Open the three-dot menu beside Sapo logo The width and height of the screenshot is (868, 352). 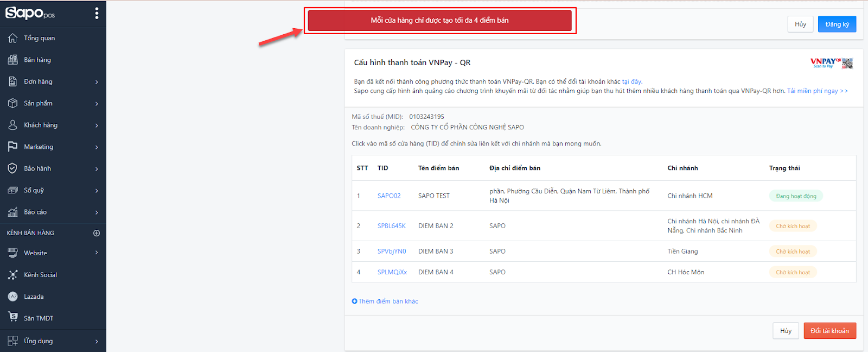tap(97, 13)
